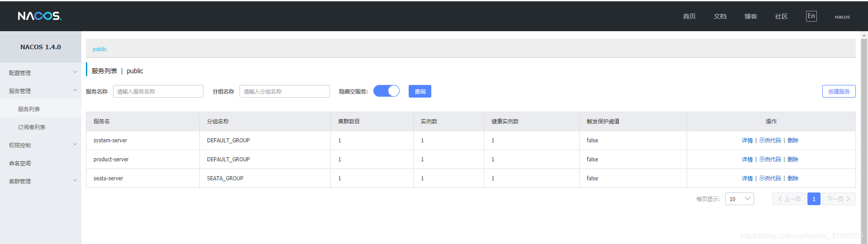Screen dimensions: 868x244
Task: Open 命名空间 in the sidebar
Action: pyautogui.click(x=41, y=163)
